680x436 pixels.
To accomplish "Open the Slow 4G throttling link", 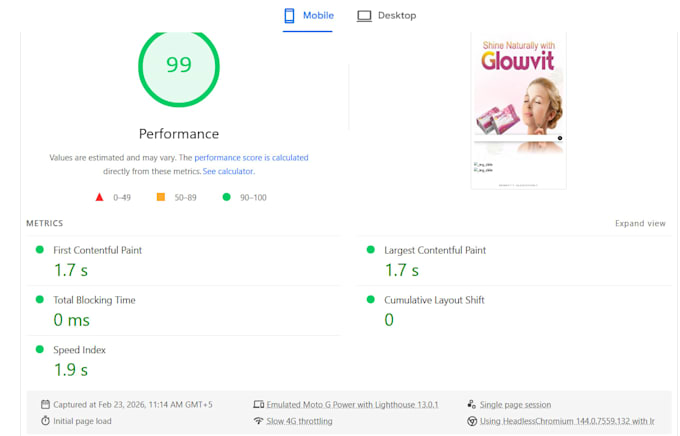I will click(299, 421).
